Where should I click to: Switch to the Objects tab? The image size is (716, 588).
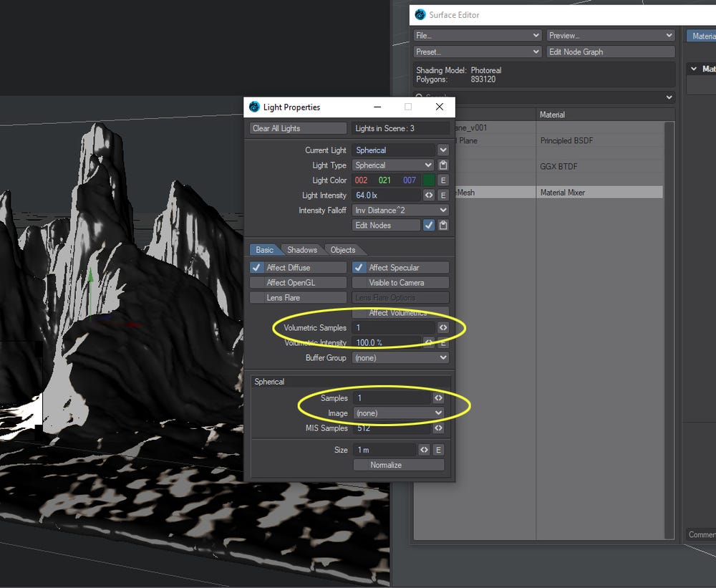point(342,250)
